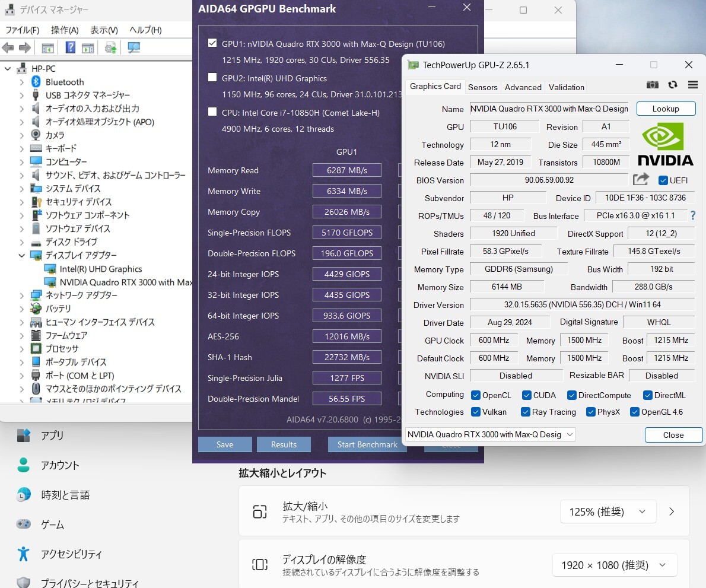Click the question mark beside Bus Interface

point(693,215)
